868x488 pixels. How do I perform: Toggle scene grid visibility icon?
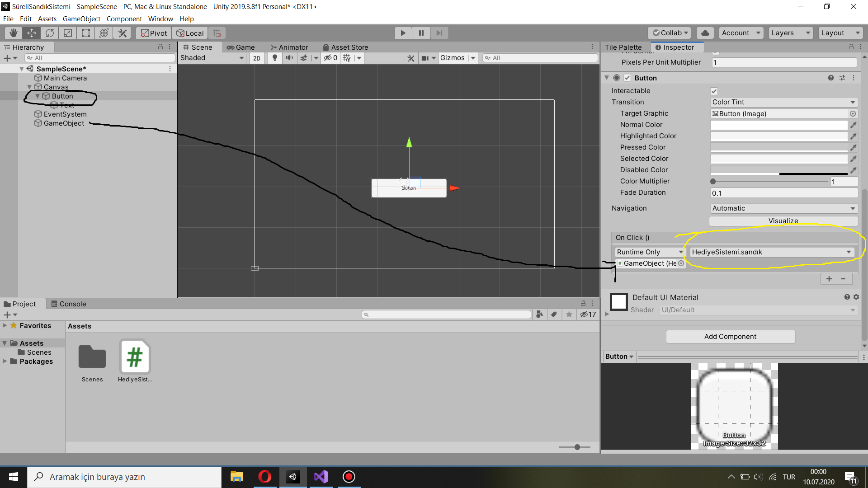[347, 58]
